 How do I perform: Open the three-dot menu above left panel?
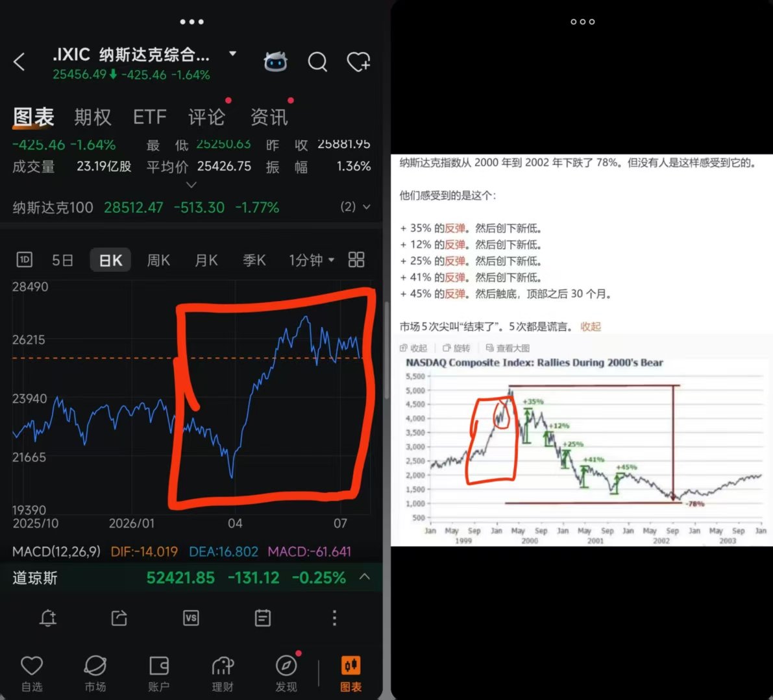(191, 21)
